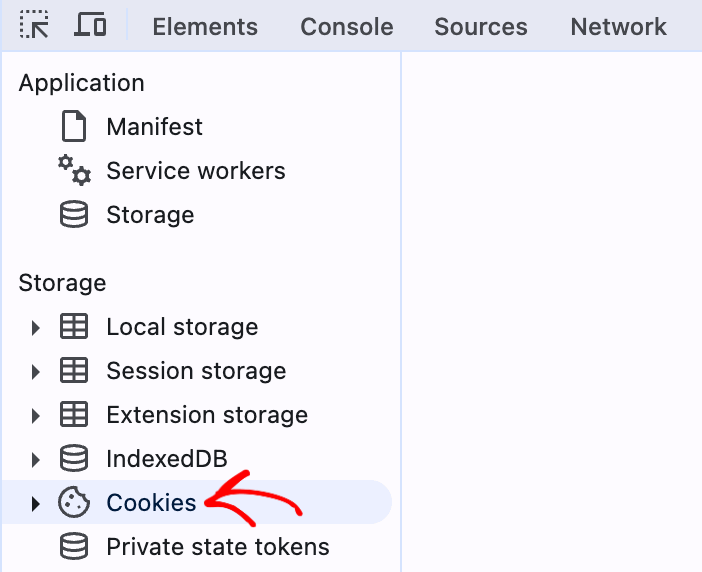
Task: Expand the IndexedDB tree arrow
Action: pyautogui.click(x=35, y=460)
